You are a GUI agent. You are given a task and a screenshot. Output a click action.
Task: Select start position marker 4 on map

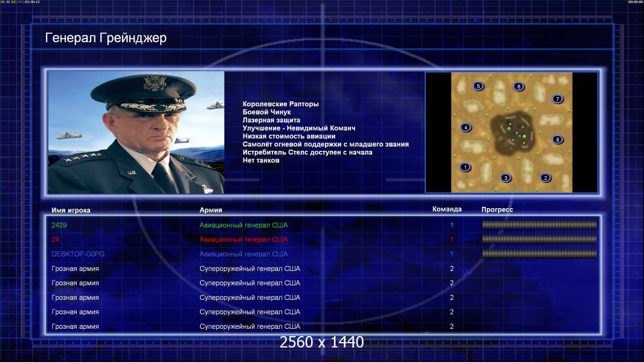click(x=466, y=127)
